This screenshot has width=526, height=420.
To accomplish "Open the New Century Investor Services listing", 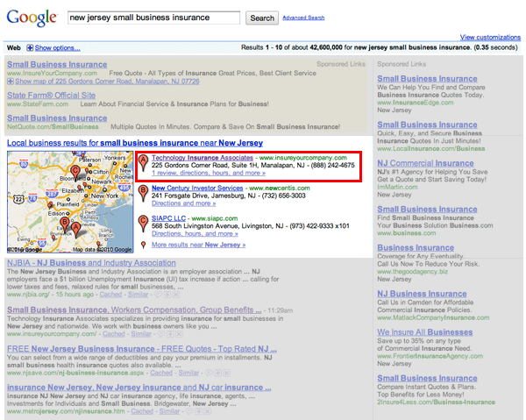I will pyautogui.click(x=197, y=189).
